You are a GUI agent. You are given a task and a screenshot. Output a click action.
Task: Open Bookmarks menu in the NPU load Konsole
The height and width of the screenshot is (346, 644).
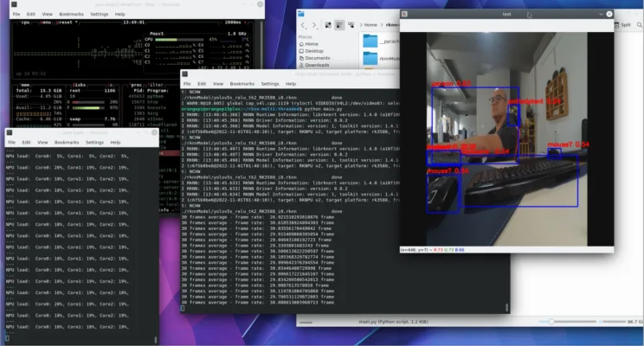click(67, 143)
